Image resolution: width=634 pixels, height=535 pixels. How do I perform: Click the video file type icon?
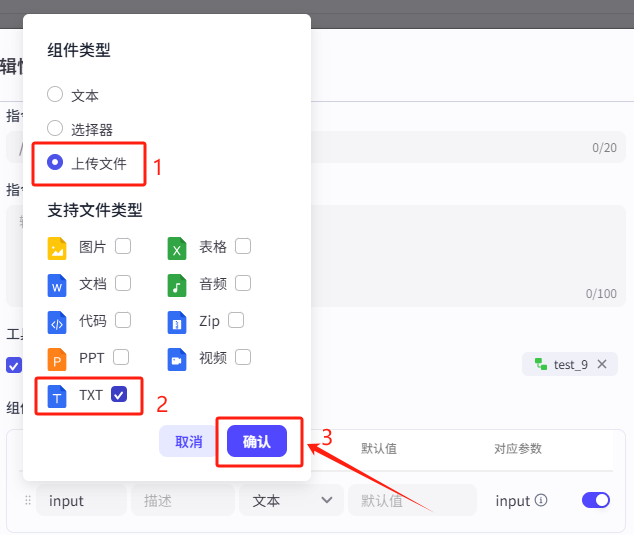(x=177, y=358)
